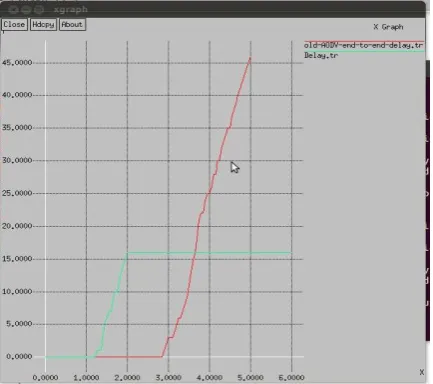Click the old-AODV-end-to-end-delay.tr legend entry

(x=364, y=45)
